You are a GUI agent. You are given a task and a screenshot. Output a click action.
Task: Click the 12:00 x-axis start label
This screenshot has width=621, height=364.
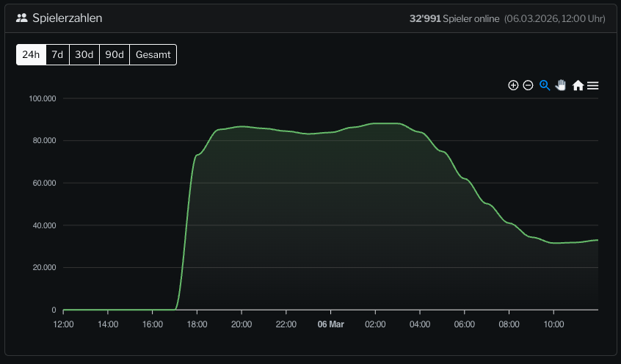tap(64, 324)
